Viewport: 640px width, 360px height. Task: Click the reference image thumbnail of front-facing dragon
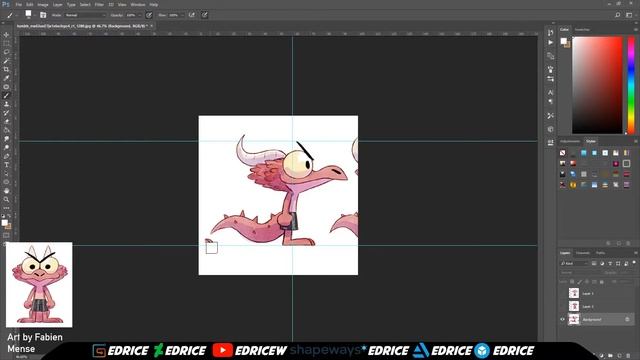pos(39,285)
